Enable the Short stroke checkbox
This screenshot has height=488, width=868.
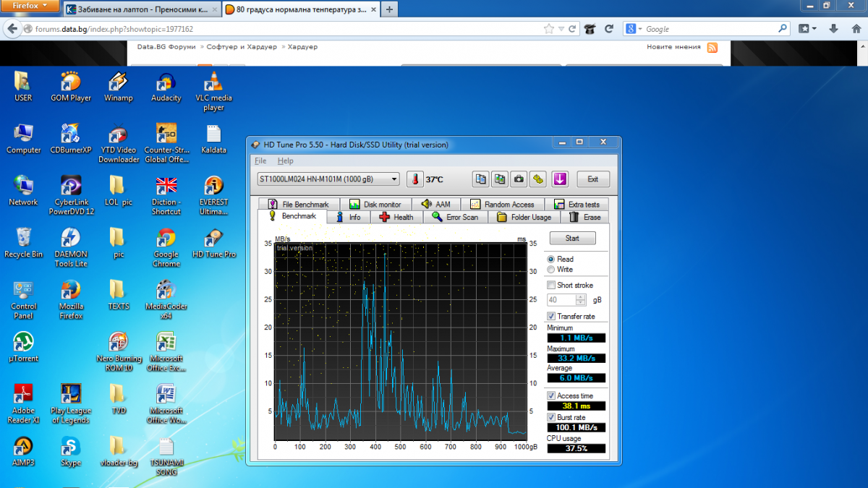(x=551, y=286)
